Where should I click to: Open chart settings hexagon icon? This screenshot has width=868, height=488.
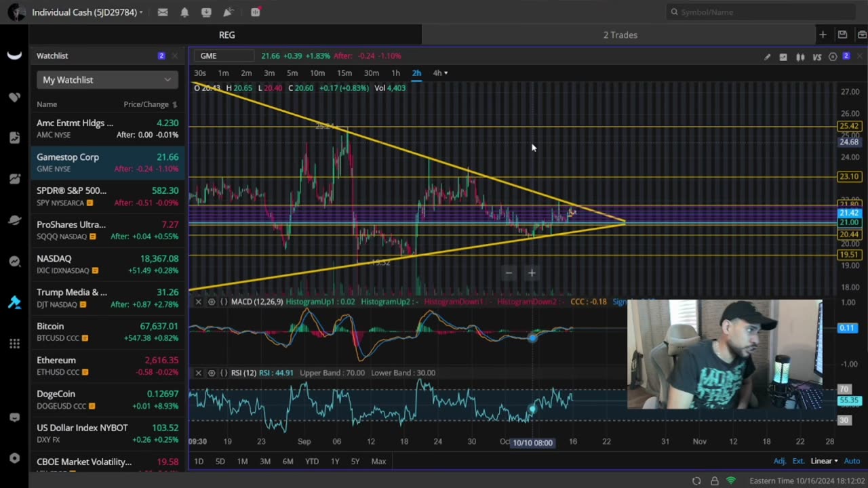(833, 57)
